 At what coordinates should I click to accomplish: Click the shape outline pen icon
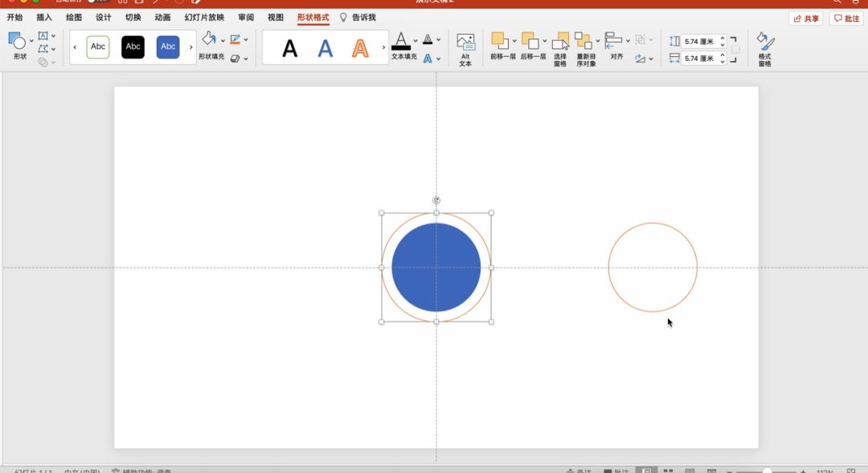235,39
